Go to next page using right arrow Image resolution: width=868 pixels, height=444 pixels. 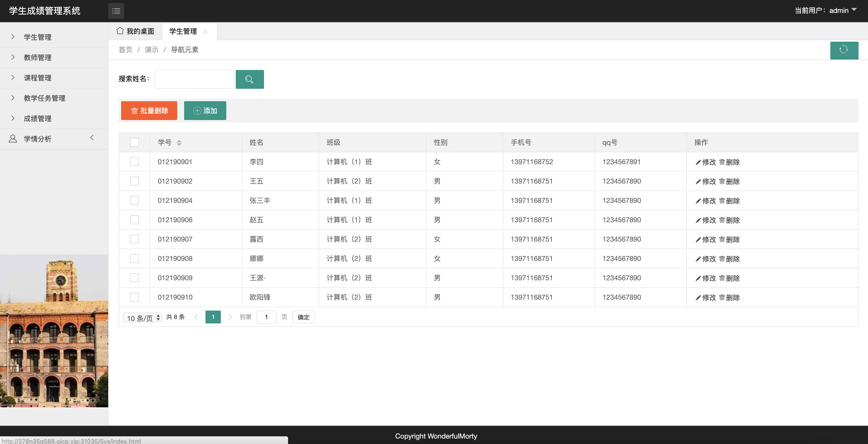[230, 317]
